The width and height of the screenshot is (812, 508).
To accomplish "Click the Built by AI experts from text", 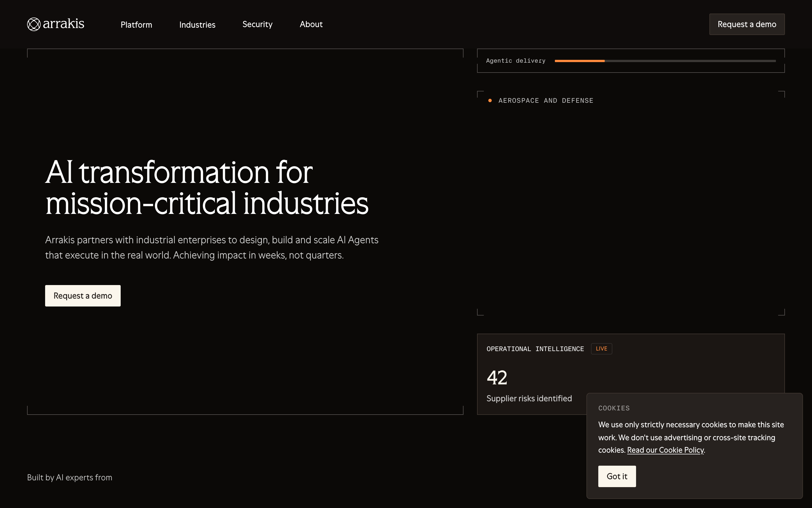I will (x=69, y=478).
